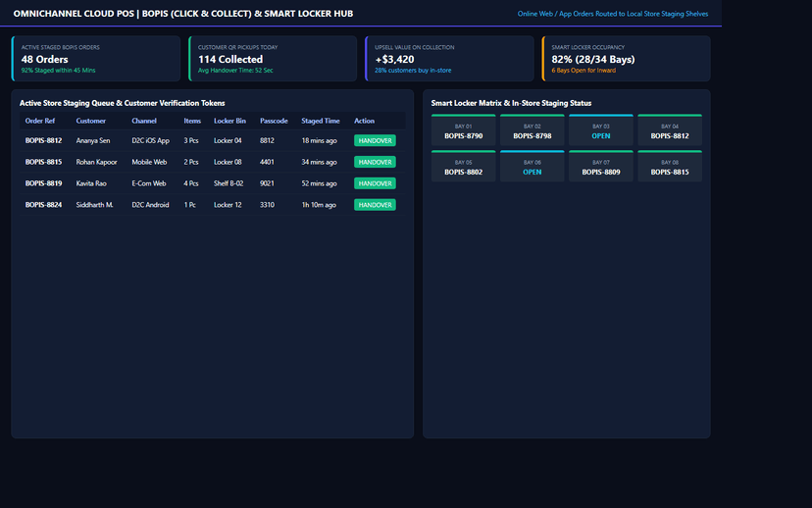
Task: Click the Smart Locker Matrix section heading
Action: (511, 103)
